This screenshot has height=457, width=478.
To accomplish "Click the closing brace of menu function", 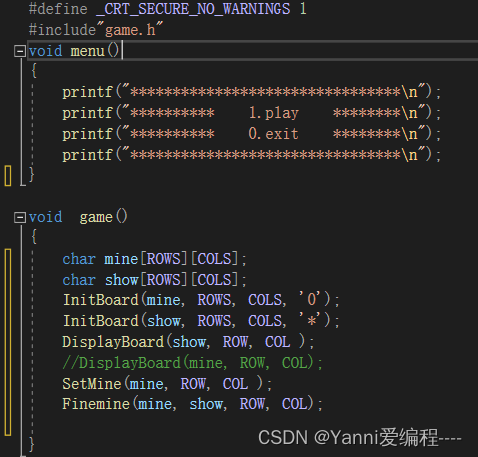I will (32, 174).
